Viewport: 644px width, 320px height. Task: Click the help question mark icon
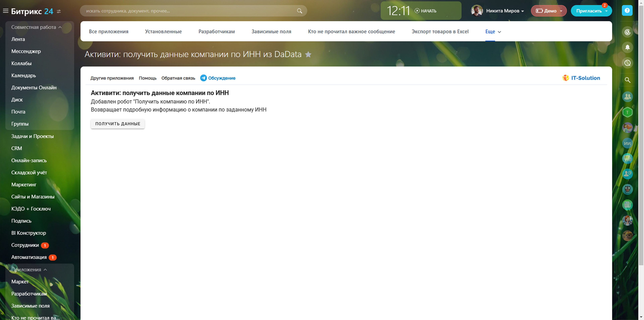[627, 11]
